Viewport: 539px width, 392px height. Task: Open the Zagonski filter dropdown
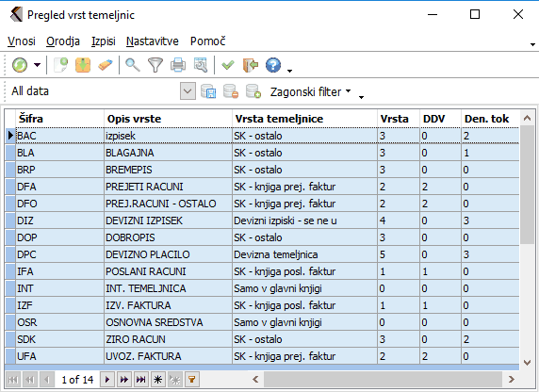click(310, 91)
